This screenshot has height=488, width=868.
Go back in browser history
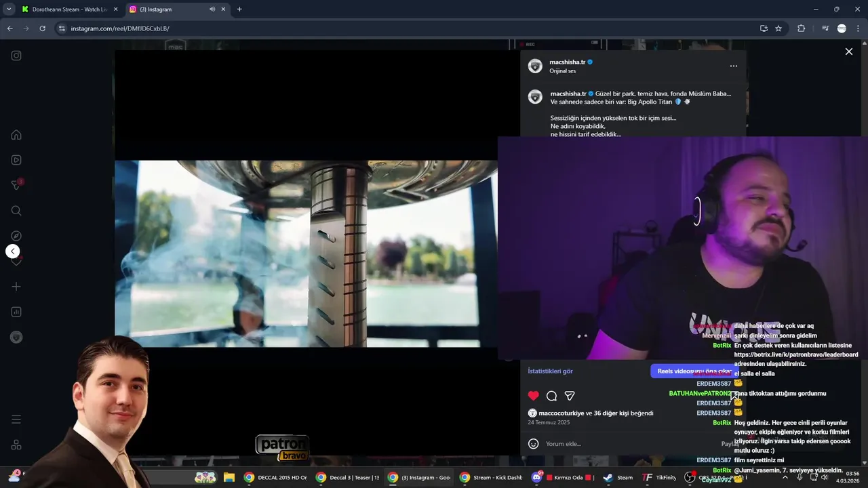[9, 28]
